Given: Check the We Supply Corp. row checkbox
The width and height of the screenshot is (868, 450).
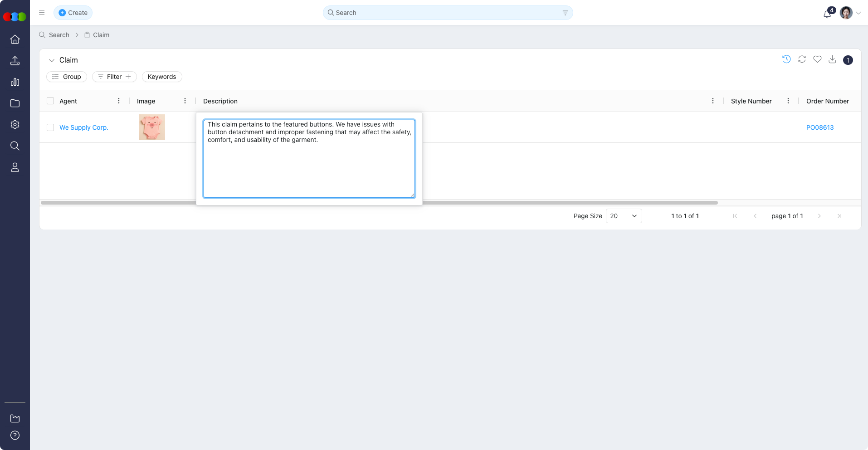Looking at the screenshot, I should pyautogui.click(x=50, y=127).
